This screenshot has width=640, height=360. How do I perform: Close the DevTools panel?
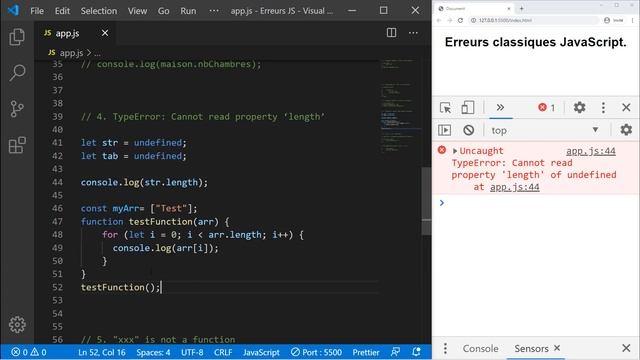pyautogui.click(x=626, y=108)
